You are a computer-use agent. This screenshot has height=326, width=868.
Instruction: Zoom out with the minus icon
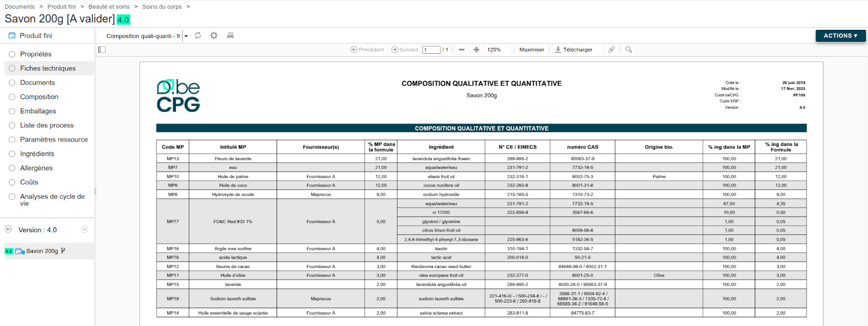pos(462,49)
